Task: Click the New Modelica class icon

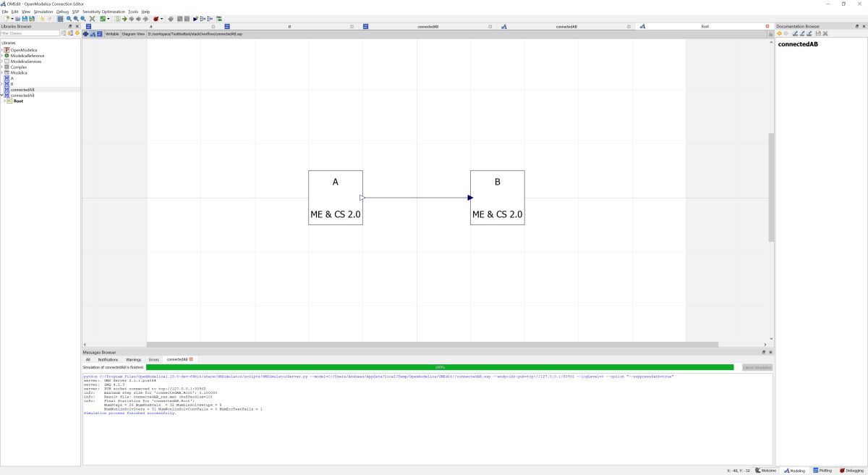Action: coord(7,19)
